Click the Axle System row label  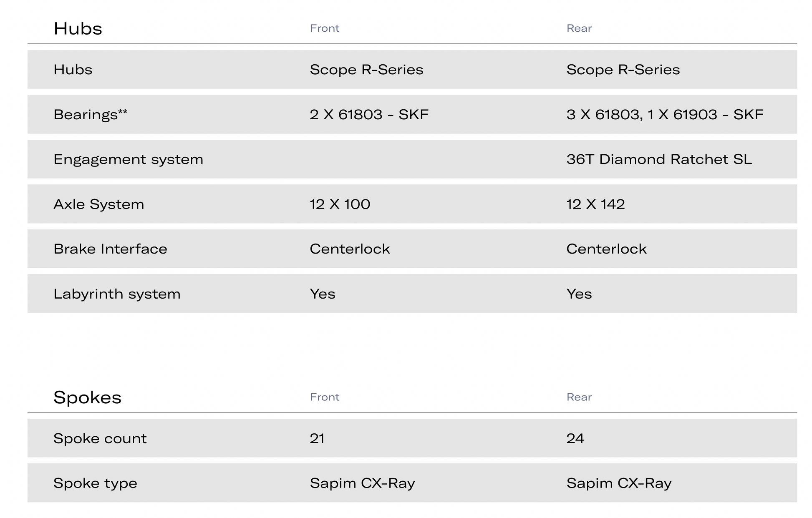coord(98,204)
